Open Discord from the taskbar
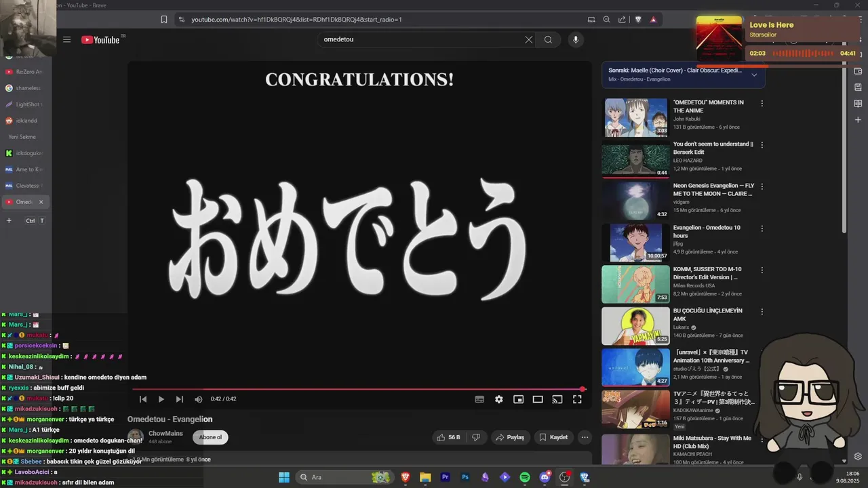This screenshot has width=868, height=488. coord(545,477)
